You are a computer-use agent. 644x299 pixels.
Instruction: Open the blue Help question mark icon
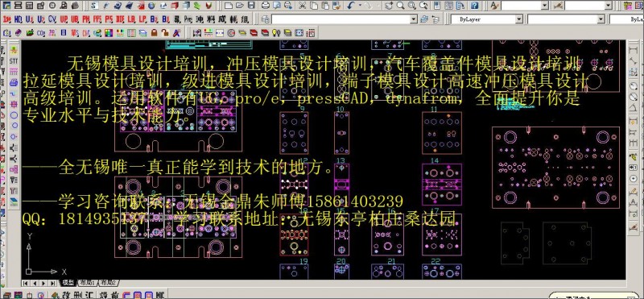(x=475, y=6)
